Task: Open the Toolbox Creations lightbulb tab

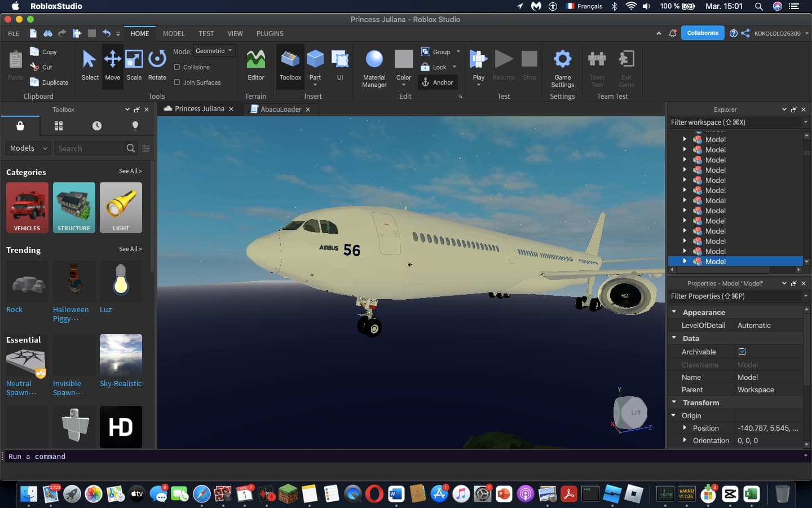Action: click(135, 126)
